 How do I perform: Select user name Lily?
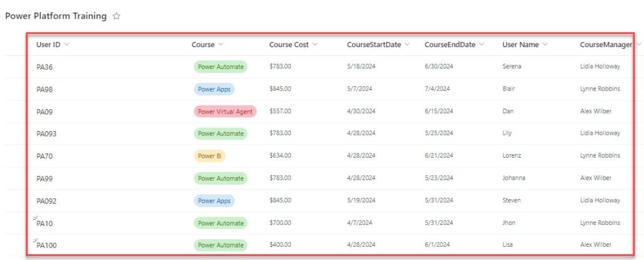(x=507, y=133)
